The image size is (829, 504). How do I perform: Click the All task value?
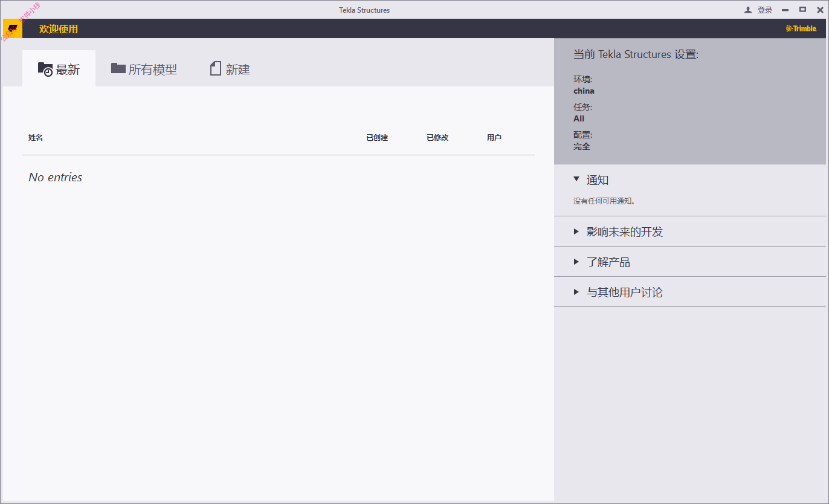coord(579,118)
